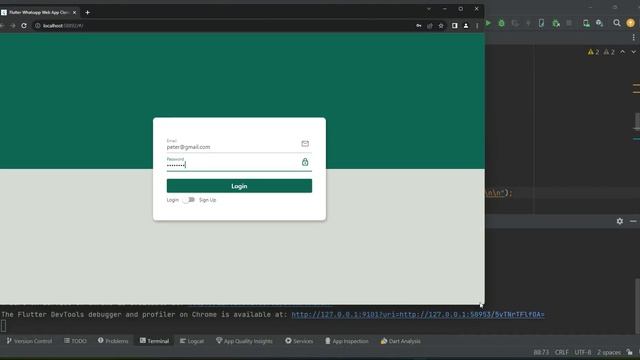This screenshot has width=640, height=360.
Task: Click the orange account avatar in IDE
Action: point(631,23)
